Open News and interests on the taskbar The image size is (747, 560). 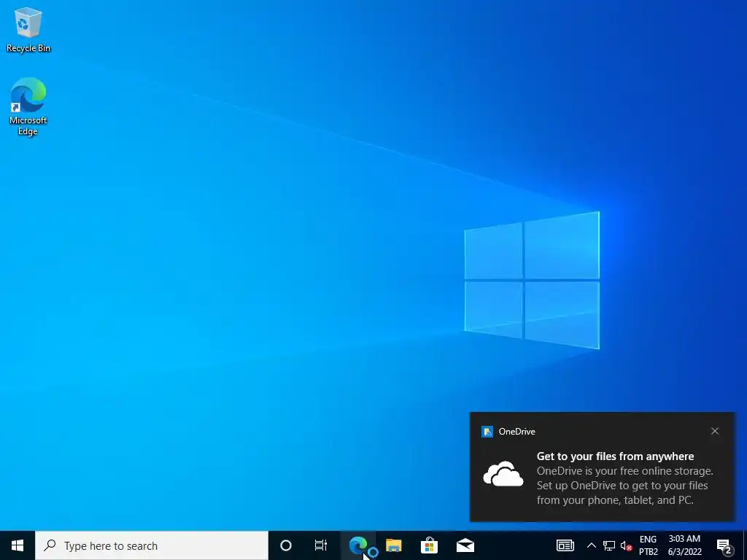[x=565, y=545]
